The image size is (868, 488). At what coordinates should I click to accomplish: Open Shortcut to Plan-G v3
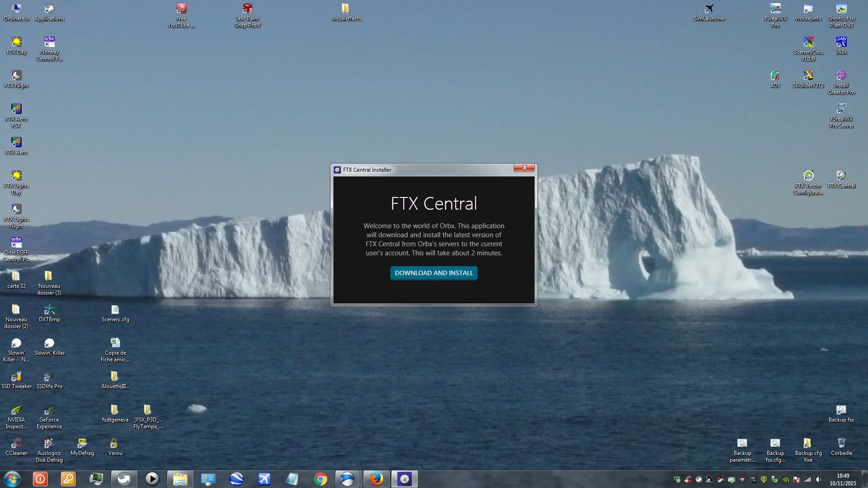[x=841, y=15]
